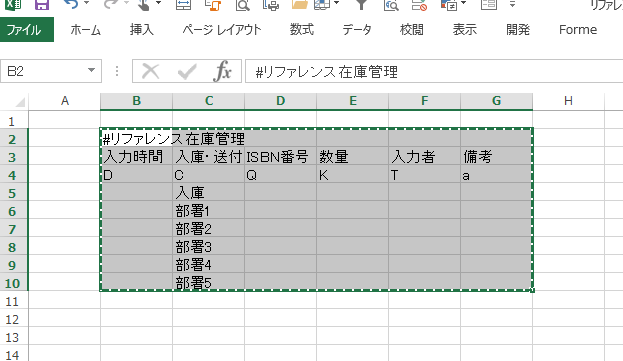The height and width of the screenshot is (361, 623).
Task: Cancel entry with X in formula bar
Action: point(151,71)
